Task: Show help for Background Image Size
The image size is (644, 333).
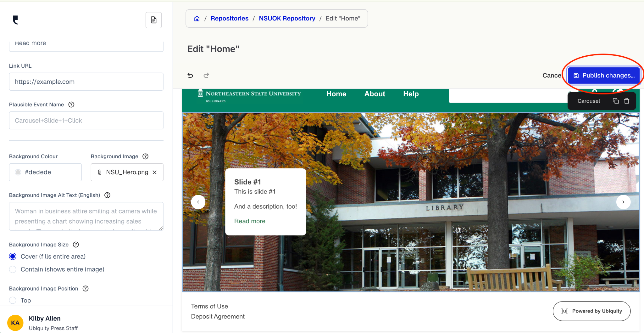Action: point(76,245)
